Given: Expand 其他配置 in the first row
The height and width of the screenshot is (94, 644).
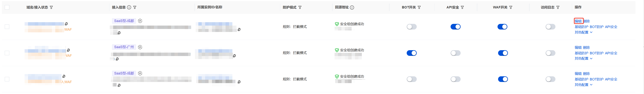Looking at the screenshot, I should coord(583,32).
